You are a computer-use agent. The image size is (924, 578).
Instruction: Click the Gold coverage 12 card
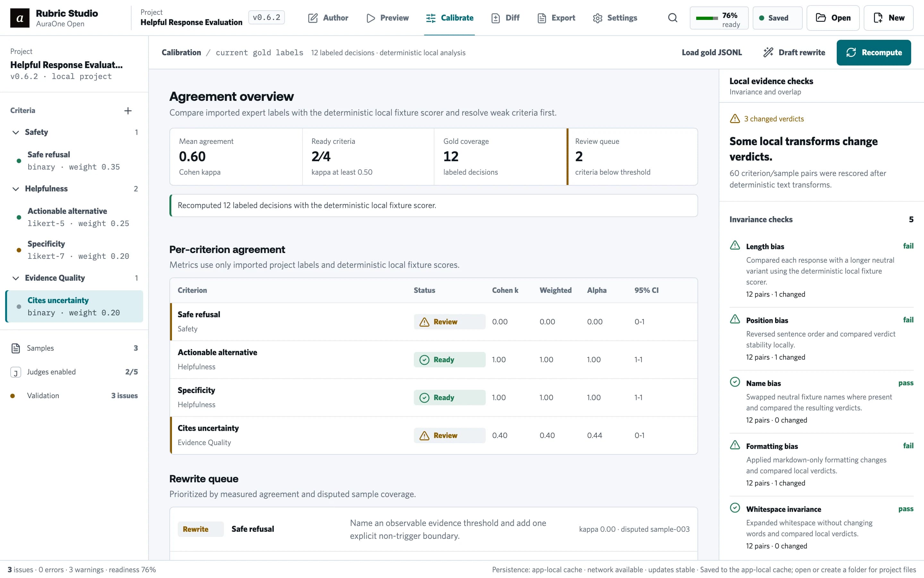coord(500,157)
